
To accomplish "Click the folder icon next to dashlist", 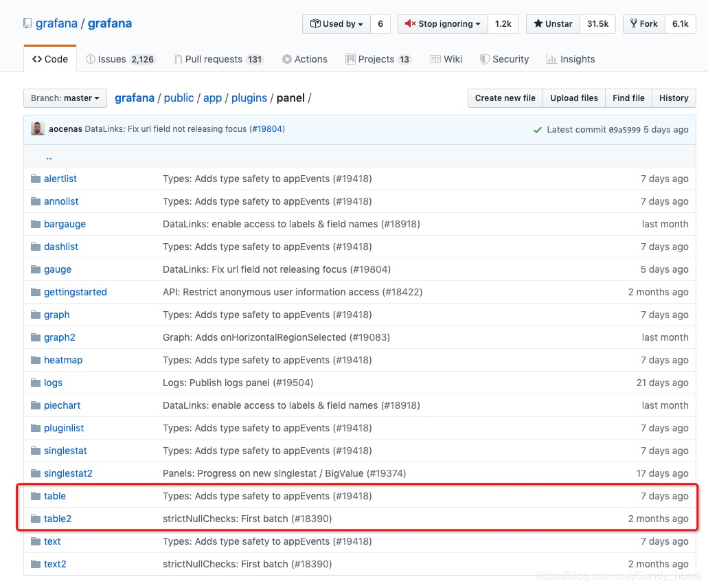I will click(x=36, y=247).
